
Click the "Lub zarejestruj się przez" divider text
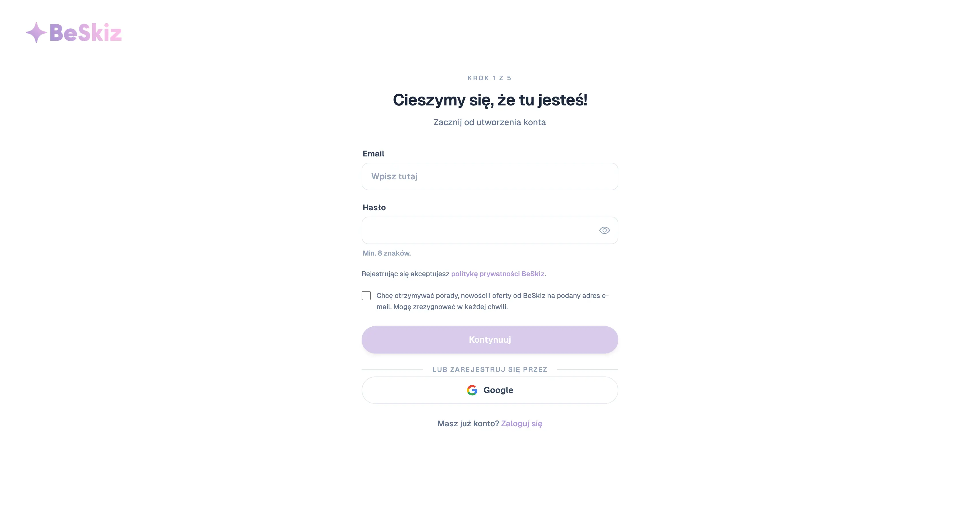(x=489, y=369)
